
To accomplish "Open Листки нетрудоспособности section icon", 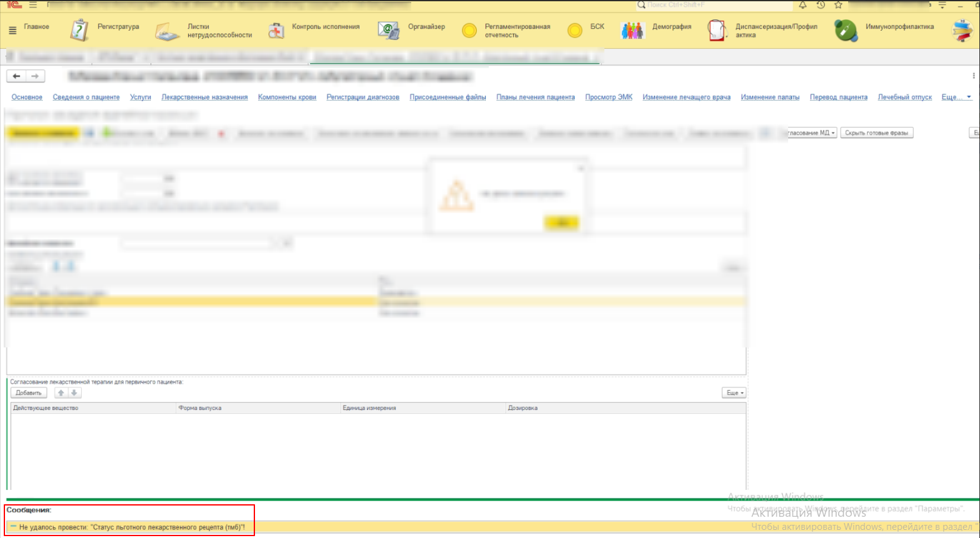I will tap(167, 31).
